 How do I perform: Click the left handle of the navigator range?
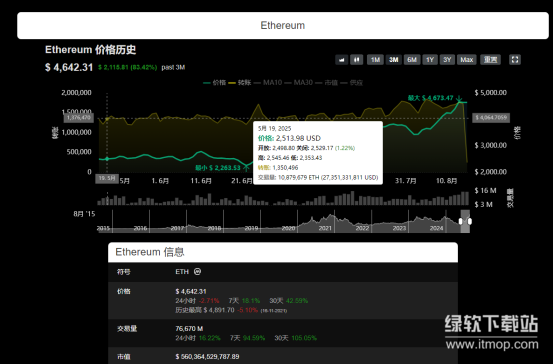[461, 221]
